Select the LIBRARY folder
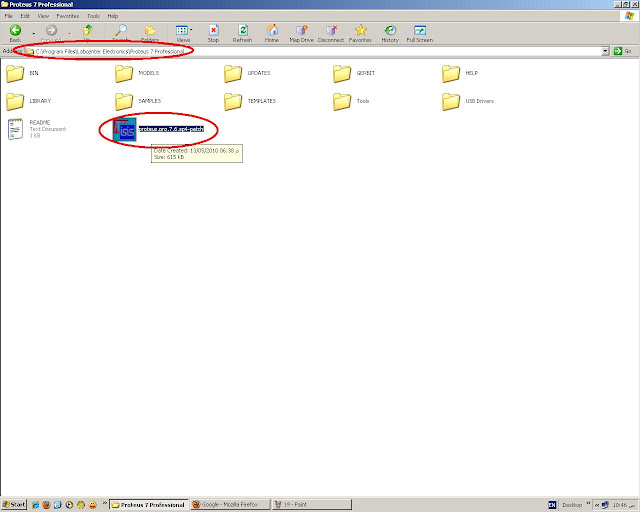The height and width of the screenshot is (512, 640). (x=28, y=101)
